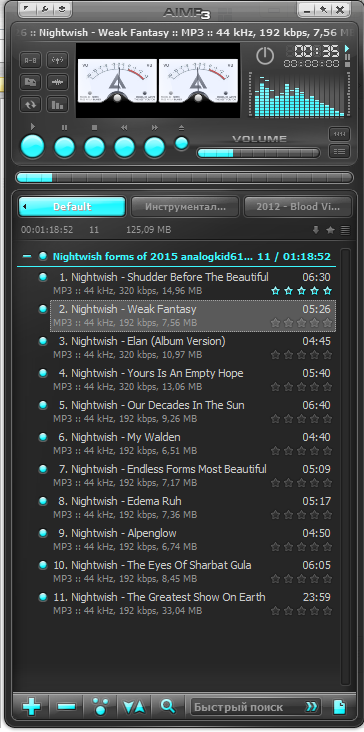Select track 9 Alpenglow
The height and width of the screenshot is (732, 364).
click(193, 540)
